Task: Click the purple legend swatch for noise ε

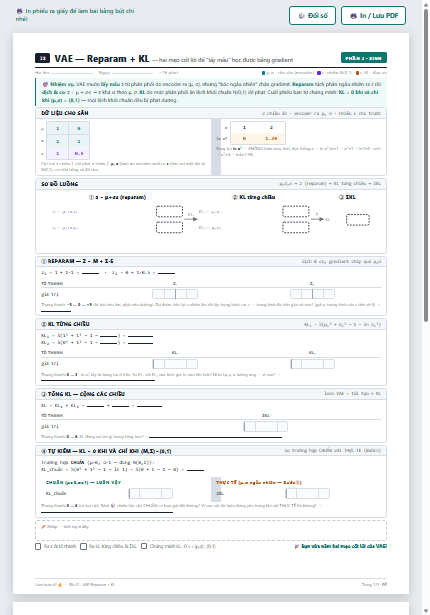Action: tap(319, 73)
